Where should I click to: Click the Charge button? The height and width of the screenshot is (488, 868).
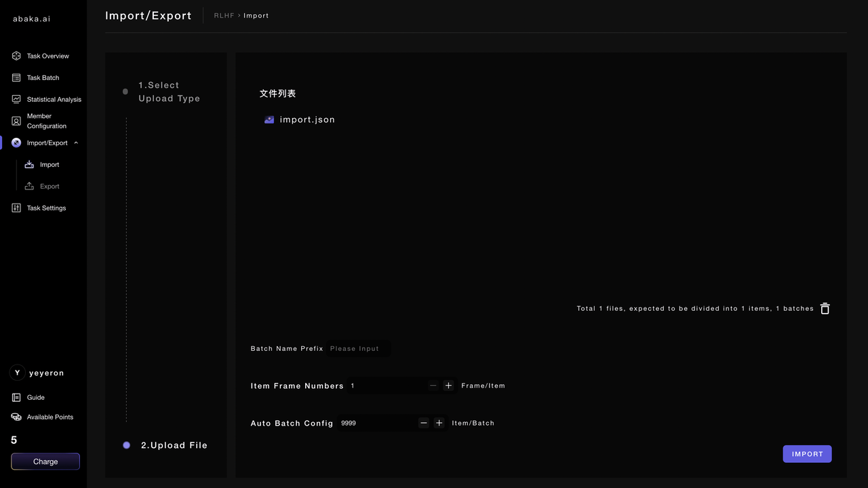[45, 462]
